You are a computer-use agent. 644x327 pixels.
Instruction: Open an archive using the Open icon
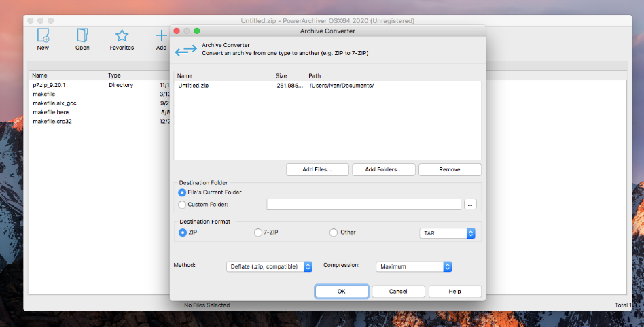[82, 36]
